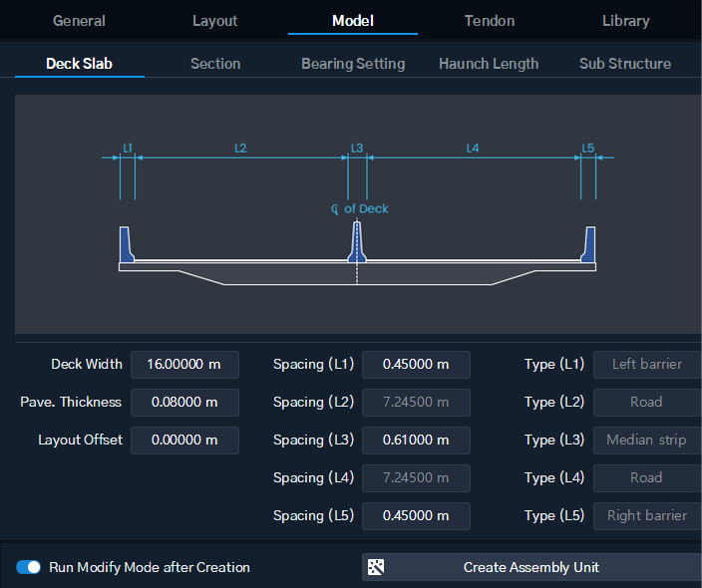Viewport: 702px width, 588px height.
Task: Open the Library tab
Action: coord(625,21)
